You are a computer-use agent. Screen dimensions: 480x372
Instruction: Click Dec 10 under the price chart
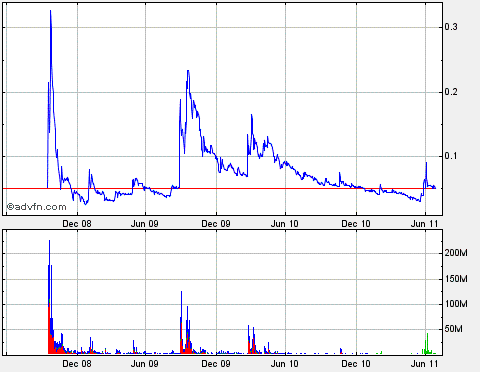356,224
